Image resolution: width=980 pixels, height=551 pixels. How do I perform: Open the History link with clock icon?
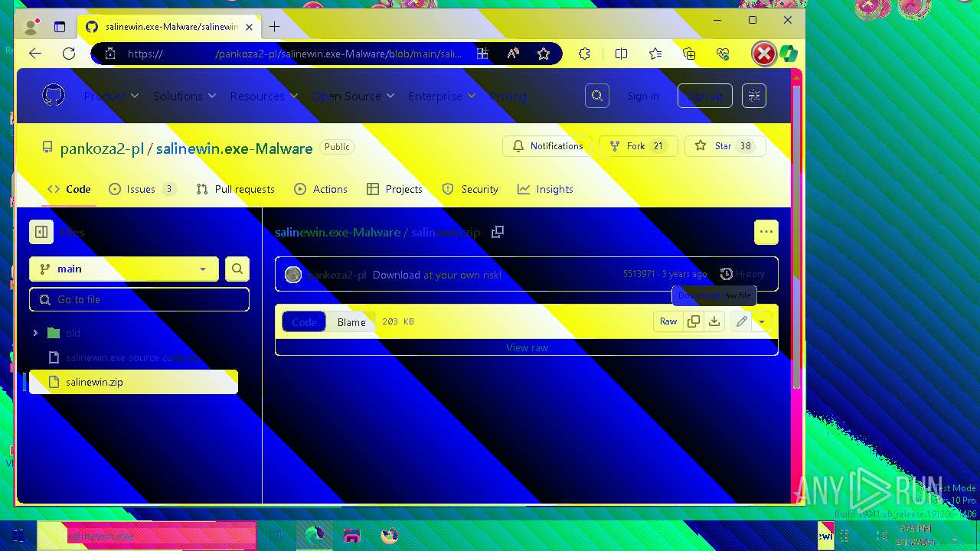pos(742,274)
